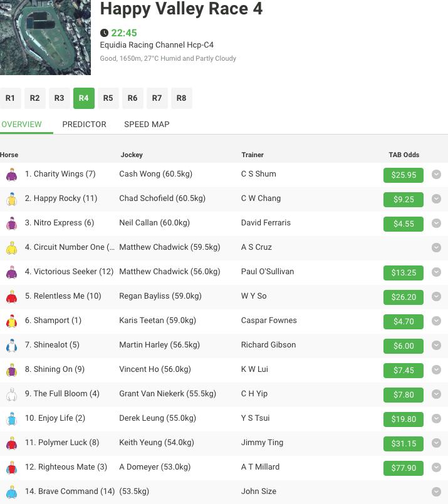This screenshot has width=448, height=504.
Task: Expand Nitro Express runner details chevron
Action: (437, 224)
